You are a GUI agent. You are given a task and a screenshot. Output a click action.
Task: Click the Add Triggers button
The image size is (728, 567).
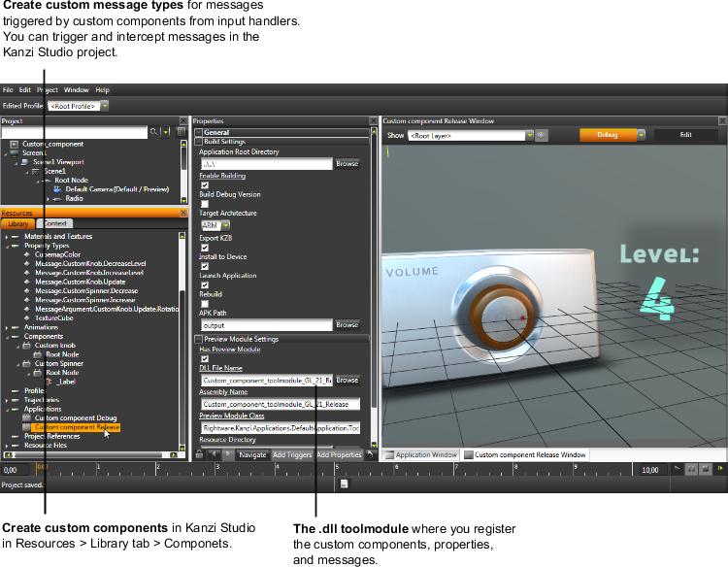[x=292, y=454]
